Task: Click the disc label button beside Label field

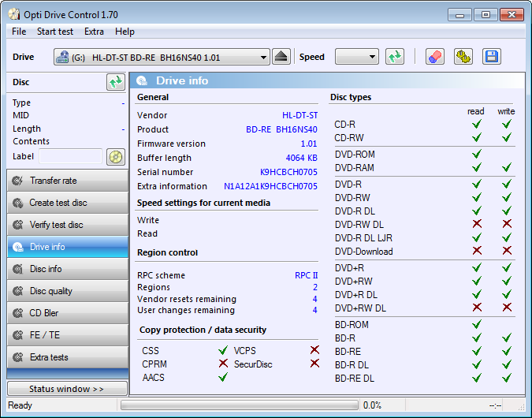Action: [116, 157]
